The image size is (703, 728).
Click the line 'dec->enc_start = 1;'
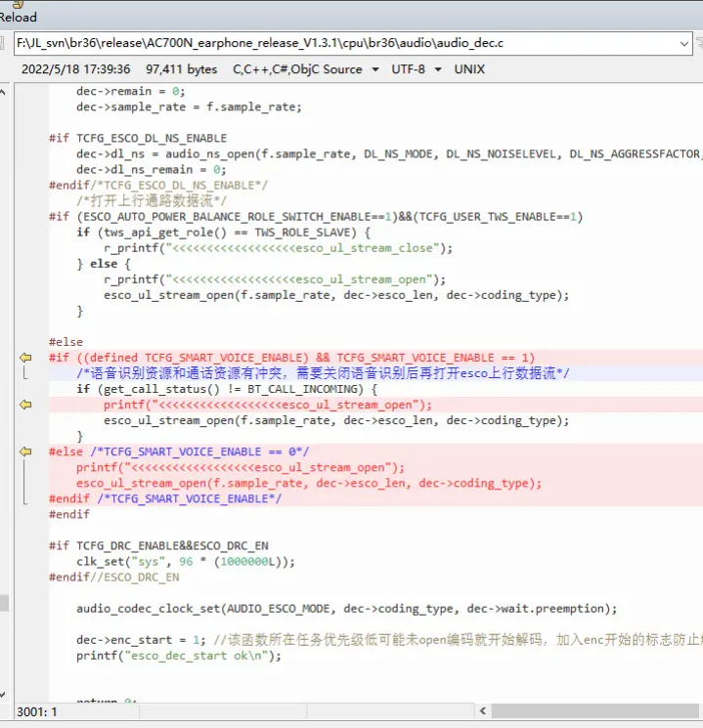tap(141, 640)
